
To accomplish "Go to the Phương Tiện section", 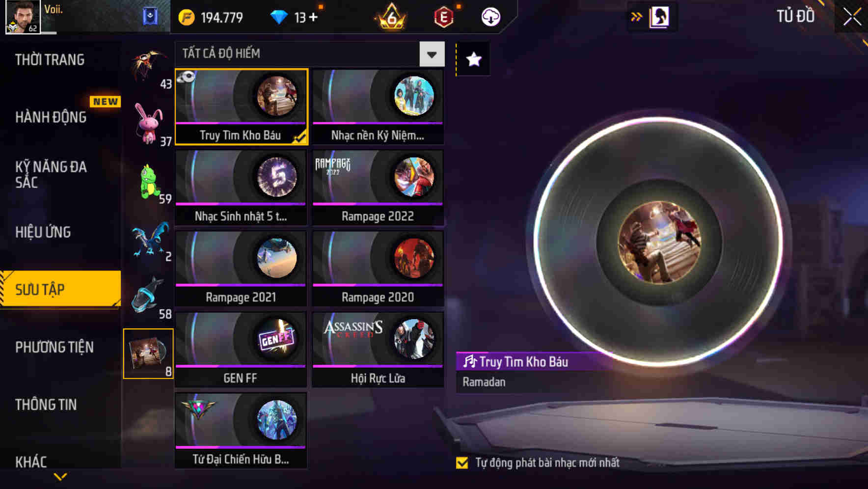I will (x=54, y=347).
